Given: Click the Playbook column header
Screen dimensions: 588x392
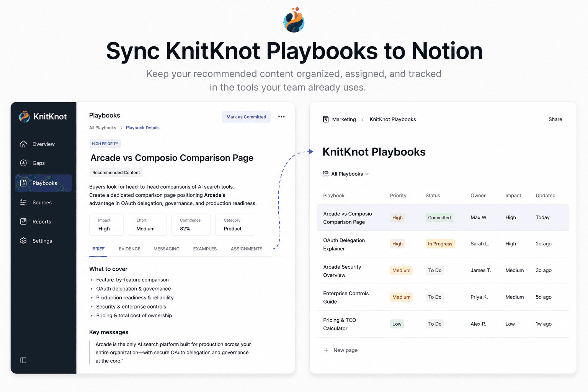Looking at the screenshot, I should point(334,196).
